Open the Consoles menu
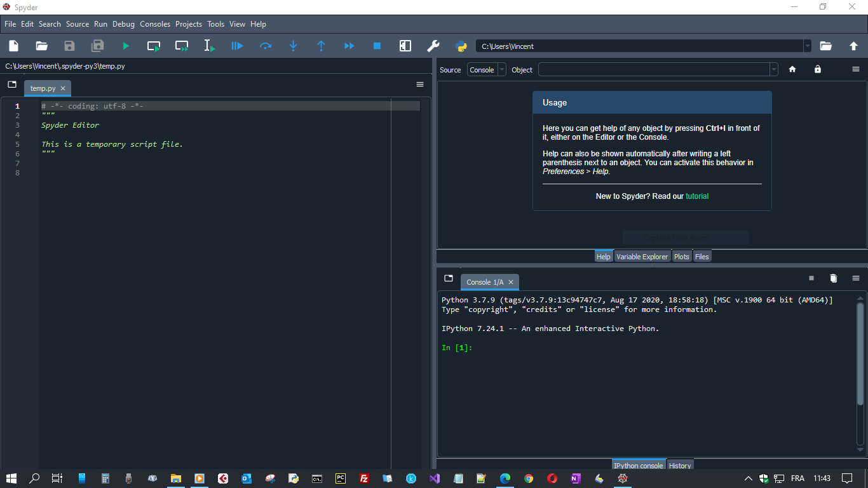This screenshot has height=488, width=868. pyautogui.click(x=155, y=24)
